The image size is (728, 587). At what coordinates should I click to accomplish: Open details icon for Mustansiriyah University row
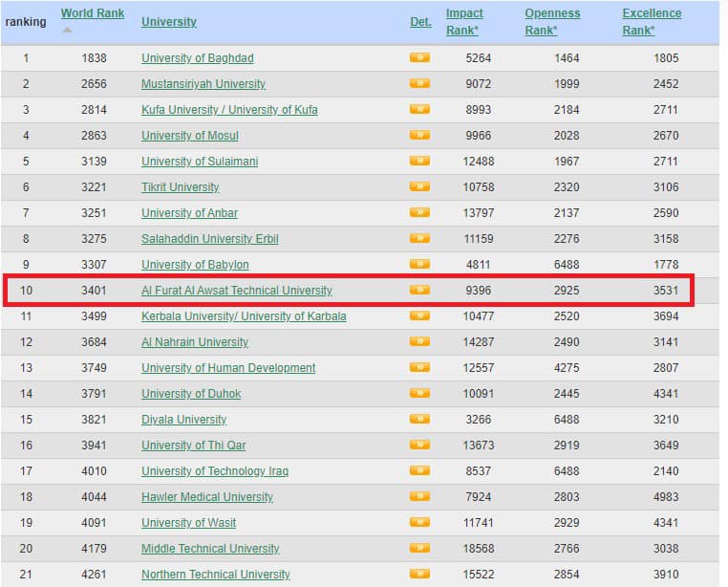coord(419,84)
